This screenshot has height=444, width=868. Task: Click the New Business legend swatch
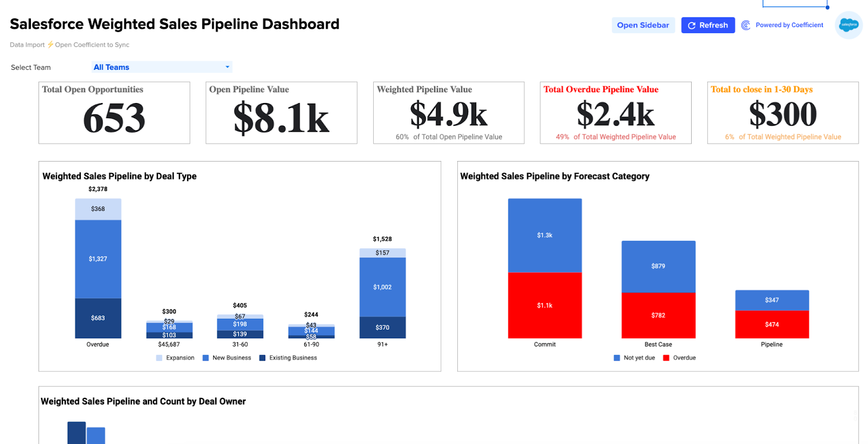coord(206,358)
